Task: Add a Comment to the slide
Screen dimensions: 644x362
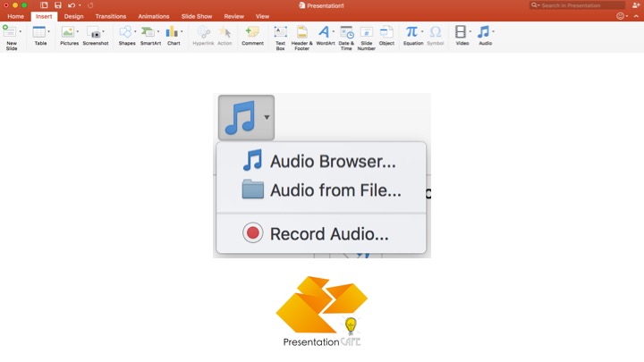Action: pos(252,34)
